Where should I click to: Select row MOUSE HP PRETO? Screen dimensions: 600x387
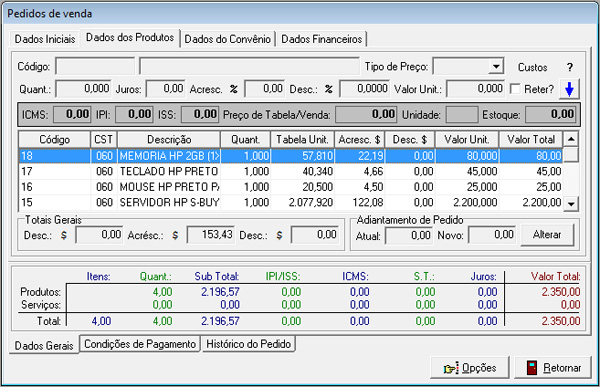point(291,187)
